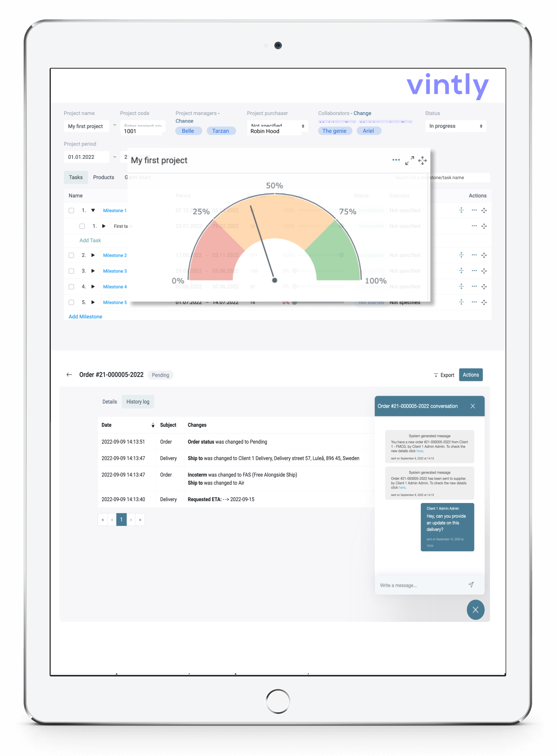The height and width of the screenshot is (756, 556).
Task: Go to the last history log page
Action: [140, 520]
